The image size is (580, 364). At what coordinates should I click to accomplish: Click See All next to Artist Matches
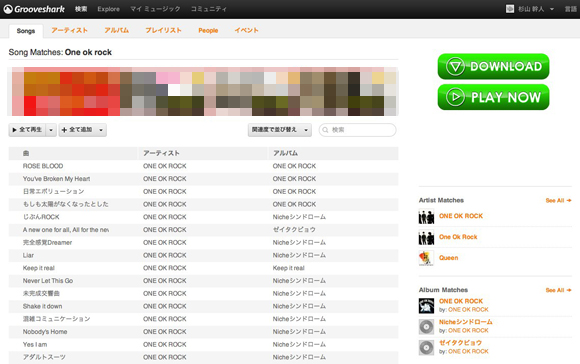[x=558, y=200]
